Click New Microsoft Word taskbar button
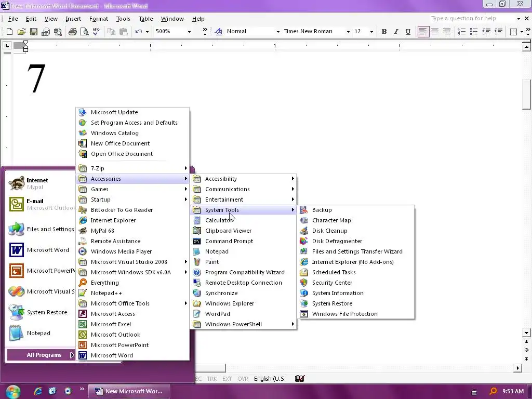The image size is (532, 399). click(x=129, y=391)
